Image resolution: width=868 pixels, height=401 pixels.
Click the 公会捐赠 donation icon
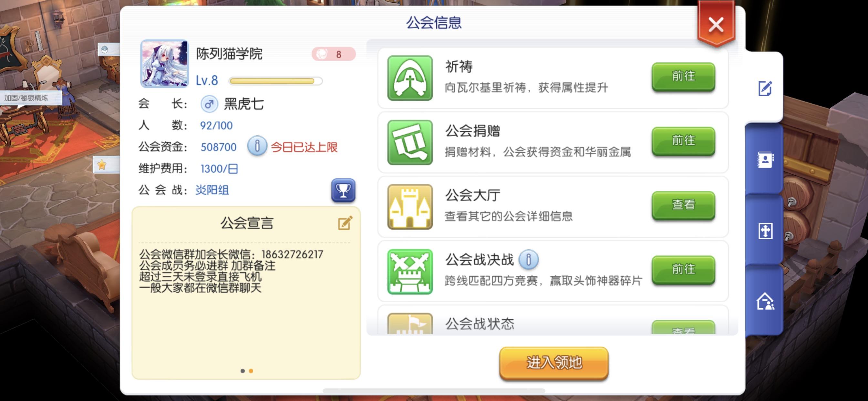[410, 142]
